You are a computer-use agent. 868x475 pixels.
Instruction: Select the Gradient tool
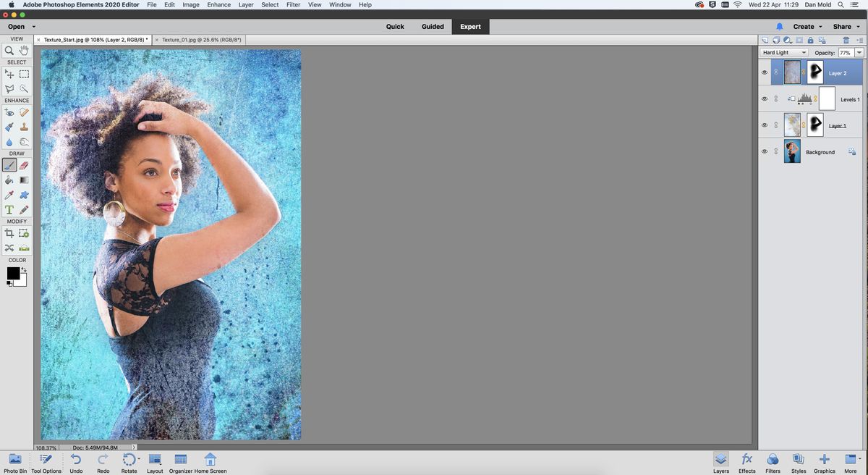[23, 180]
